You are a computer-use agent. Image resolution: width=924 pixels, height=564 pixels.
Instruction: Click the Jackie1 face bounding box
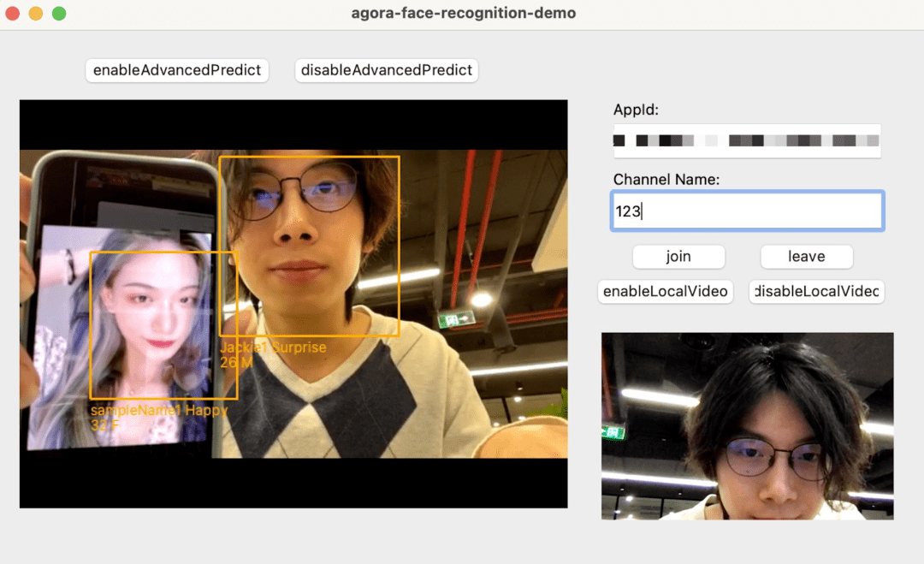[310, 246]
